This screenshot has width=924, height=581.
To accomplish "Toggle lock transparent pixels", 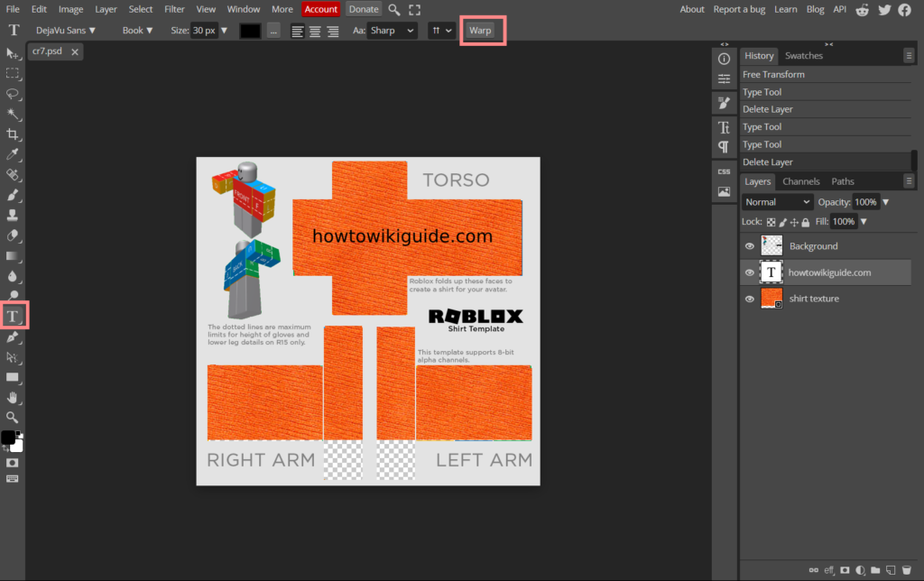I will (771, 222).
